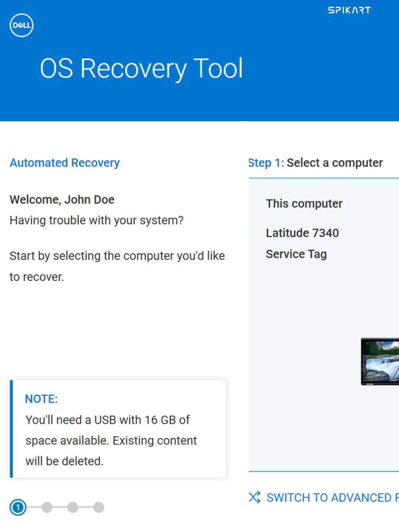This screenshot has width=399, height=532.
Task: Click the "Step 1: Select a computer" header
Action: [316, 163]
